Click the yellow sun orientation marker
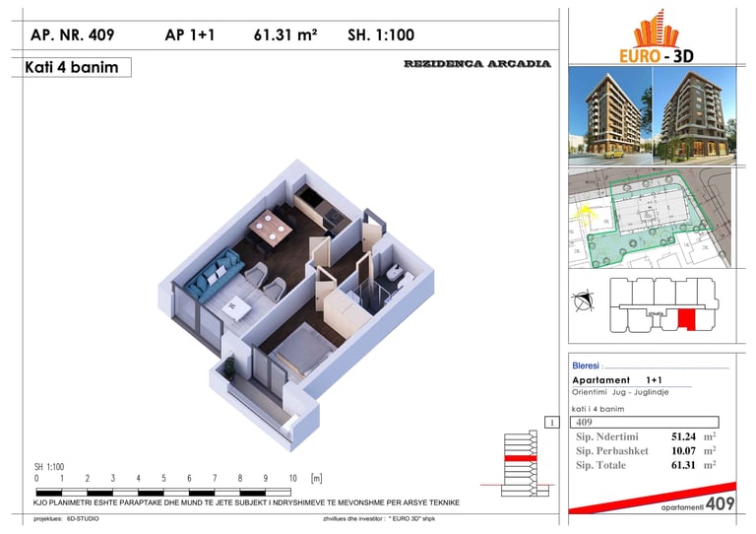Viewport: 756px width, 534px height. (x=584, y=214)
